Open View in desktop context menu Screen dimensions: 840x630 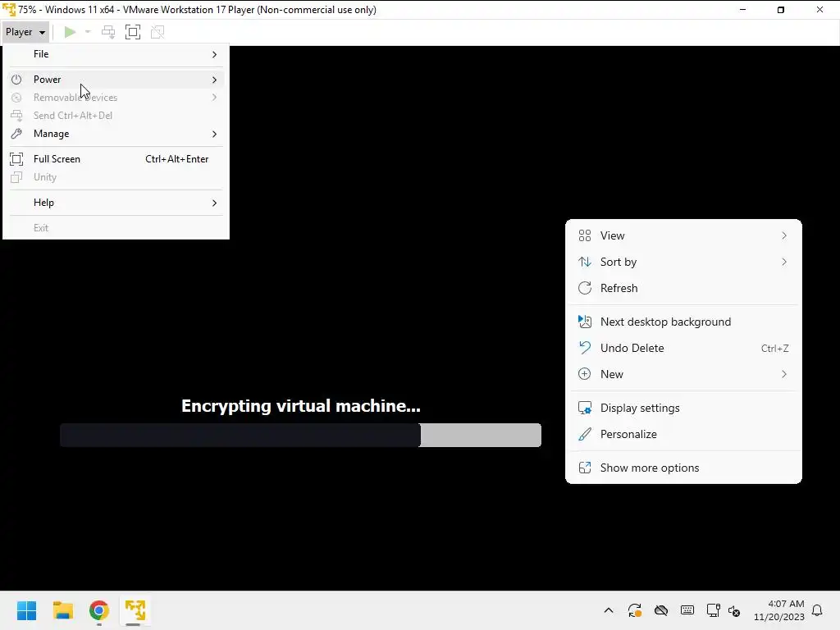tap(683, 235)
